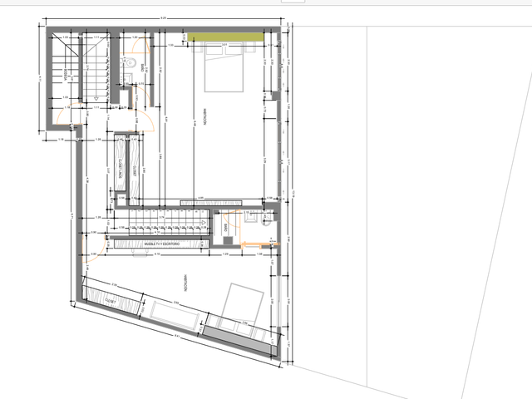
Task: Select the BODEGA room label
Action: pos(65,76)
